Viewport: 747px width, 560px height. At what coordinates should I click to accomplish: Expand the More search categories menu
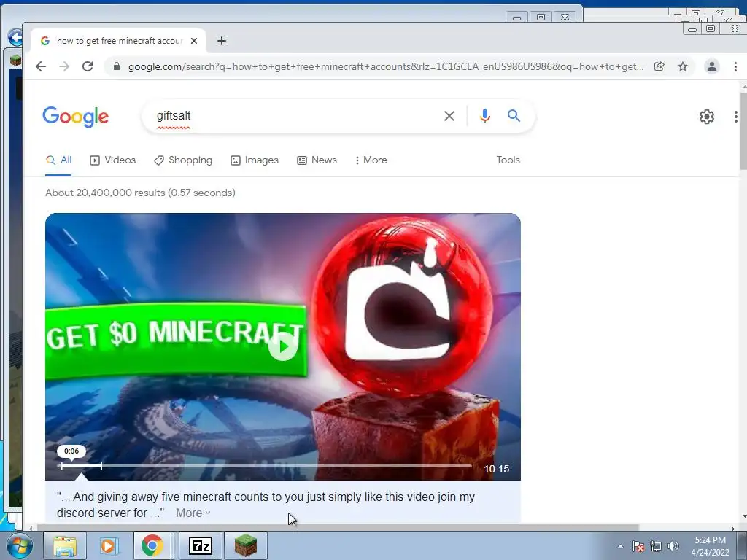[371, 160]
